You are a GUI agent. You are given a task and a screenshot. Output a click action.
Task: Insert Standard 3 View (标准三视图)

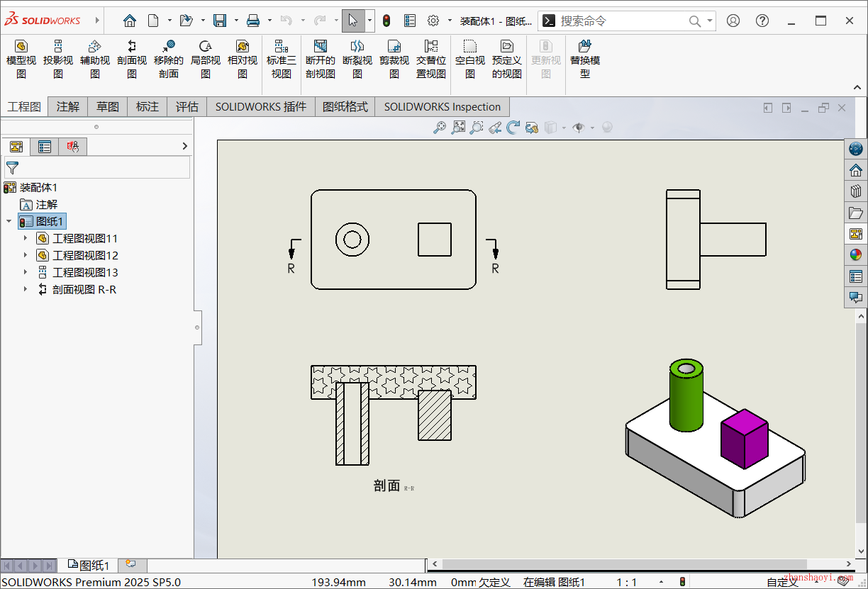[x=282, y=60]
